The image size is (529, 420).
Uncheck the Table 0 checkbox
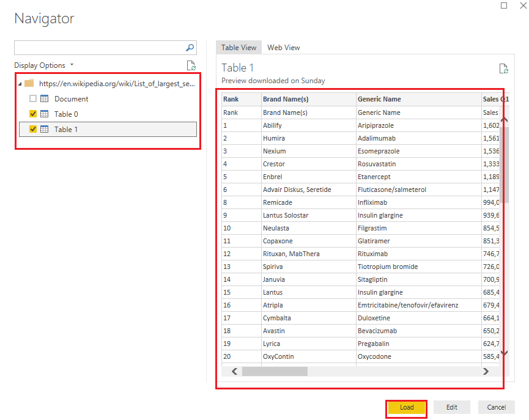point(33,114)
